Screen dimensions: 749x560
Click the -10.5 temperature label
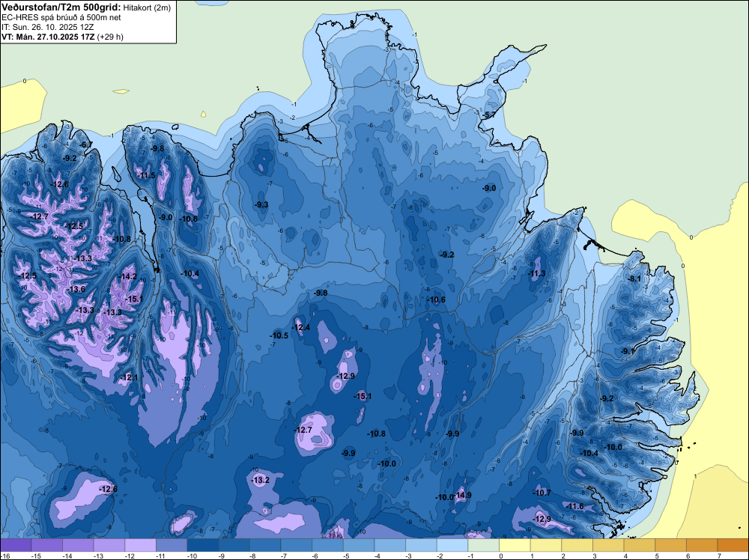click(x=279, y=335)
